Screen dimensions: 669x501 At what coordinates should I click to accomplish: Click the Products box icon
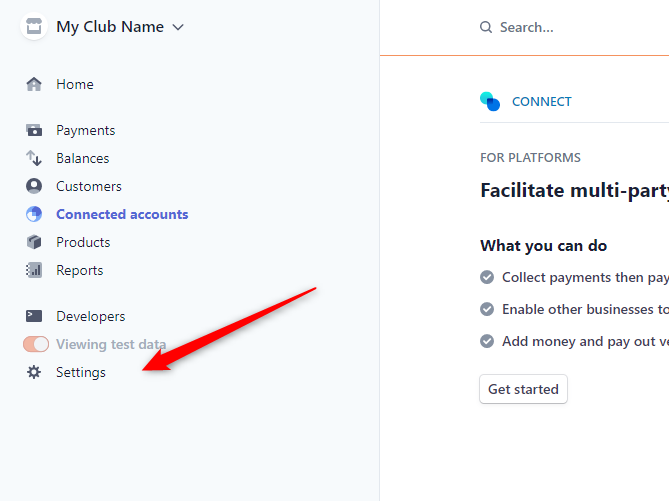(x=34, y=242)
